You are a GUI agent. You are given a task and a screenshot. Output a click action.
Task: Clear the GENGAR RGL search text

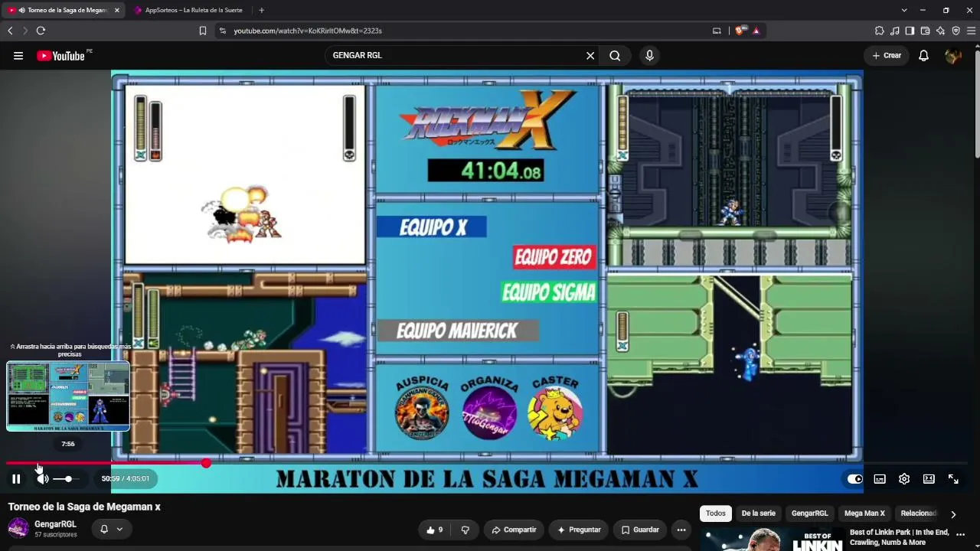[x=590, y=55]
